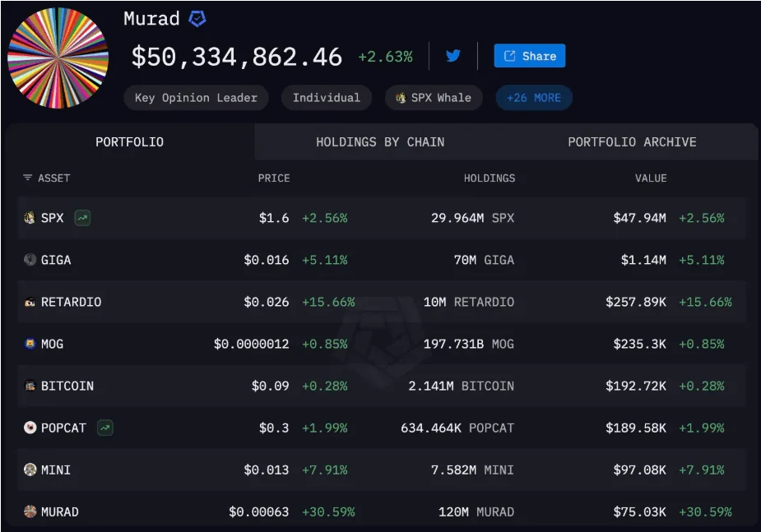Click the SPX token icon
761x532 pixels.
[30, 218]
